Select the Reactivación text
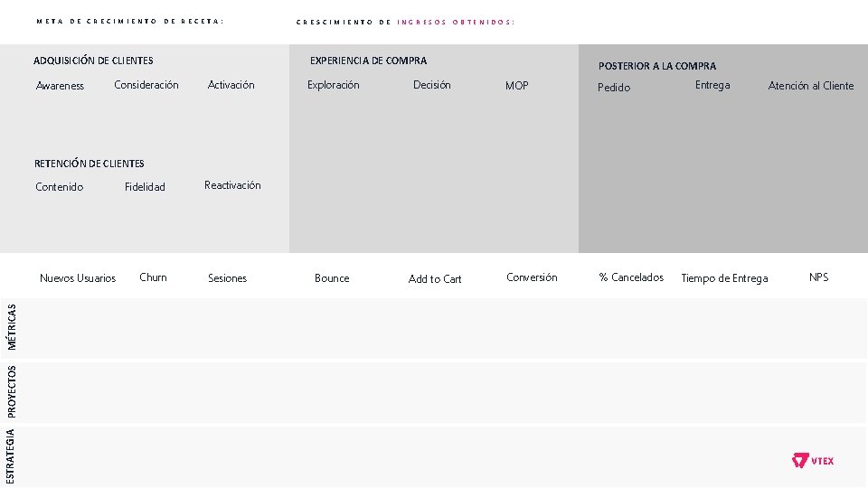This screenshot has width=868, height=488. [x=232, y=185]
